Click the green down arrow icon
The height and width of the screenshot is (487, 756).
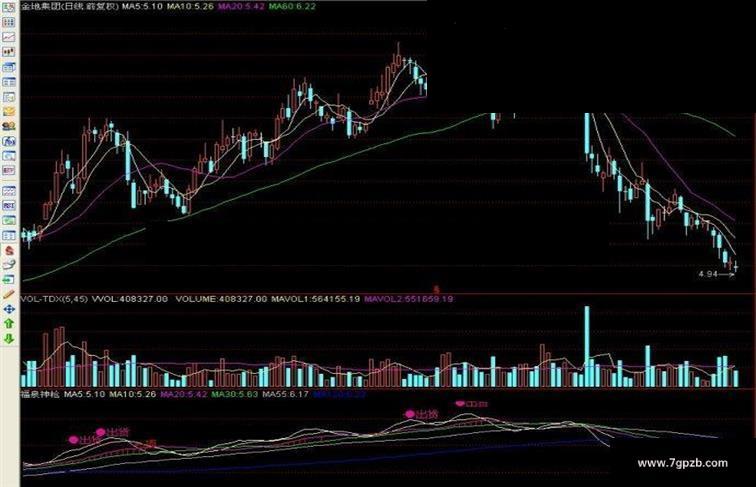pyautogui.click(x=9, y=339)
